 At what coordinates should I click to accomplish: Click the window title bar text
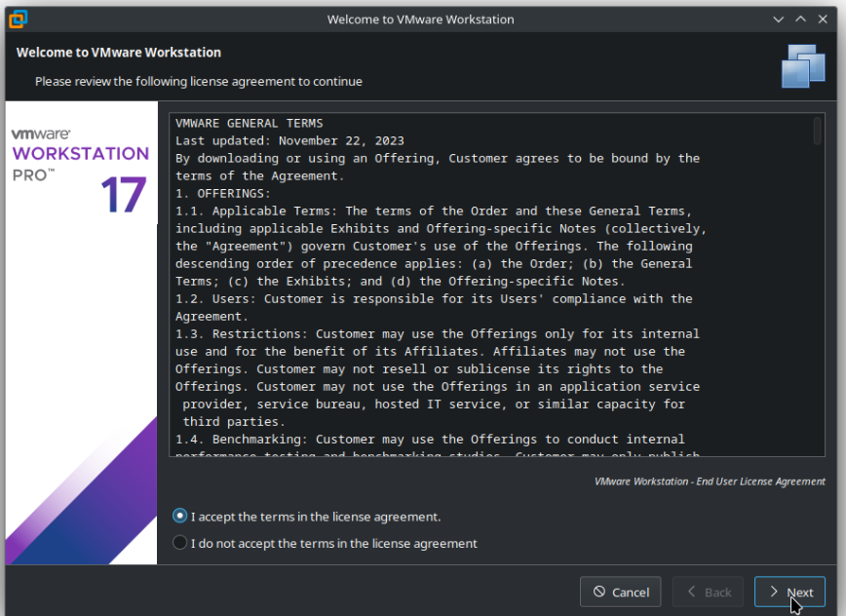420,19
